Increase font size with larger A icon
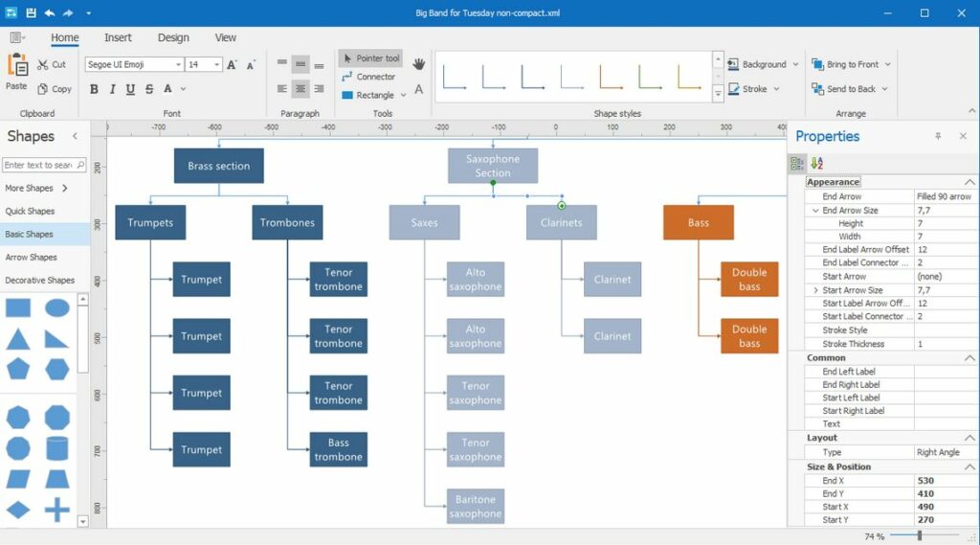Screen dimensions: 980x545 pos(232,64)
